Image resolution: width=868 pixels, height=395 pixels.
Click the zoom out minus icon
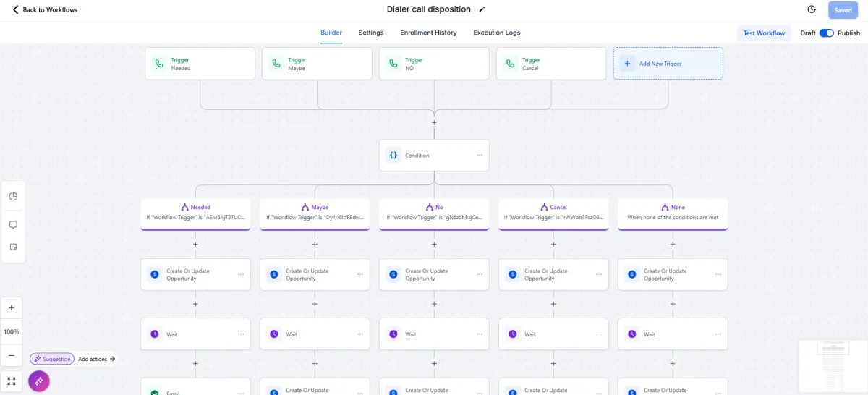[x=12, y=355]
